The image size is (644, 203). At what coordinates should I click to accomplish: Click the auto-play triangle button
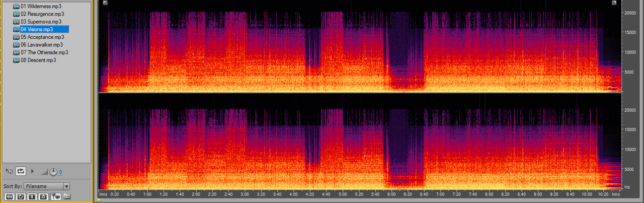point(33,171)
